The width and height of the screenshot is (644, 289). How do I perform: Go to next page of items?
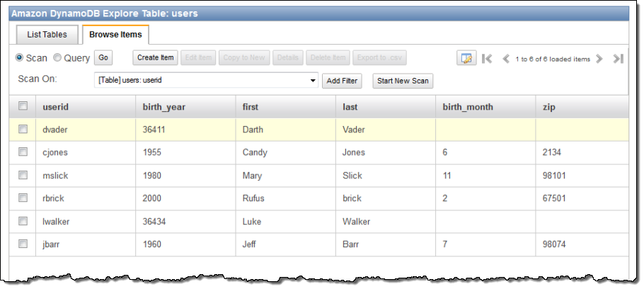tap(600, 59)
